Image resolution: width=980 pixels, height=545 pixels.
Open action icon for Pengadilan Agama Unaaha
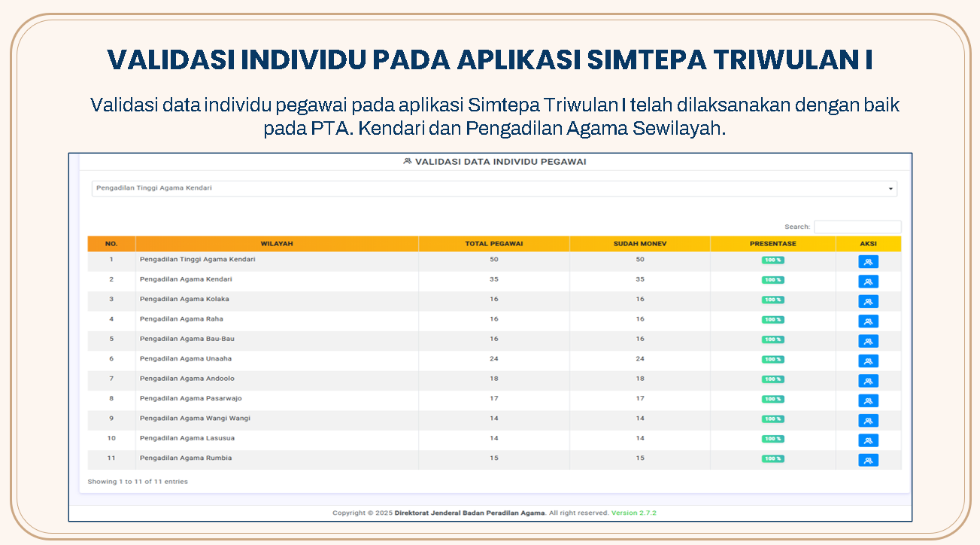(868, 361)
